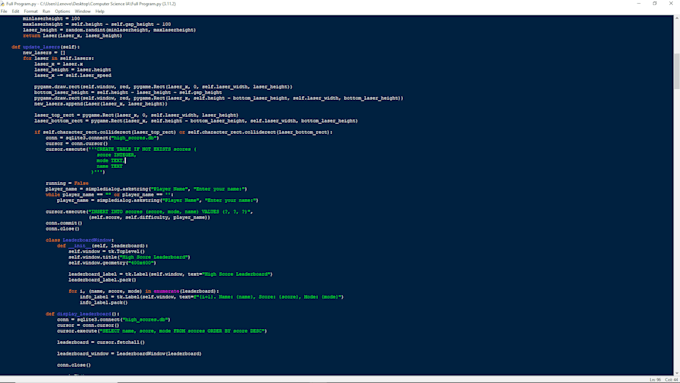Screen dimensions: 680x383
Task: Click the 'name TEXT' line
Action: point(109,166)
